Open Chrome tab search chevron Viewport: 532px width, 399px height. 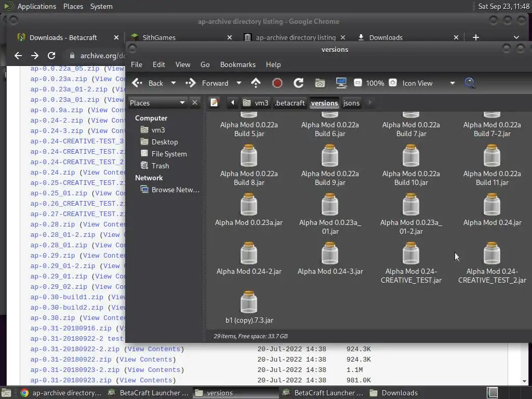(x=516, y=37)
